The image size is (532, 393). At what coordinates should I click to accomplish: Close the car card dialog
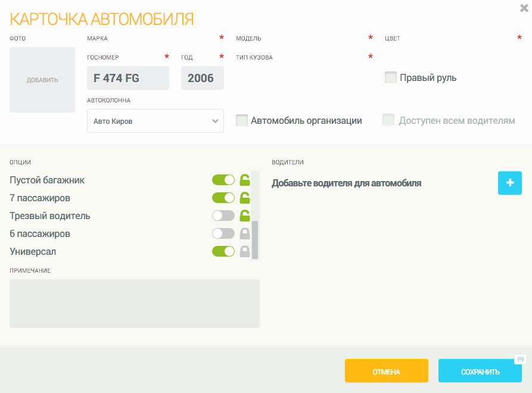click(524, 8)
